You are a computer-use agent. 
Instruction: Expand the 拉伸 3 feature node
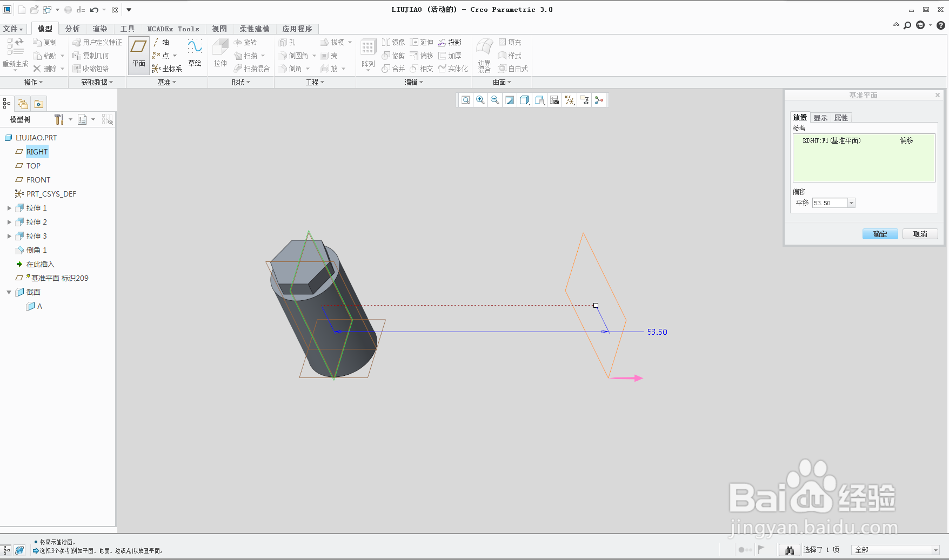click(9, 236)
